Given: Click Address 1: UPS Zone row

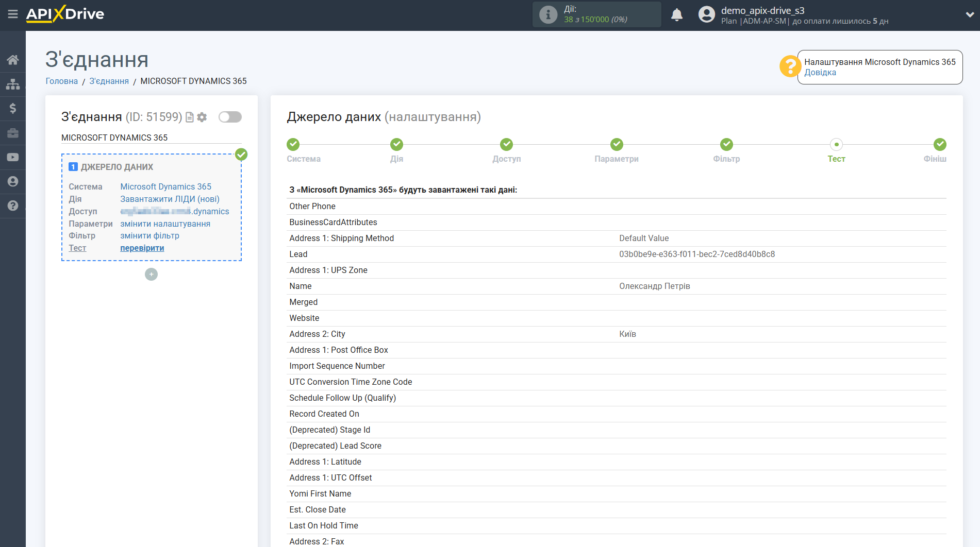Looking at the screenshot, I should coord(617,270).
